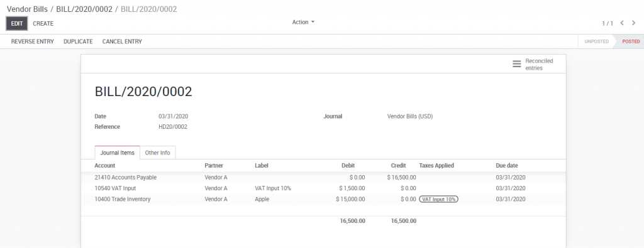
Task: Click the $ 1,500.00 debit cell
Action: coord(352,188)
